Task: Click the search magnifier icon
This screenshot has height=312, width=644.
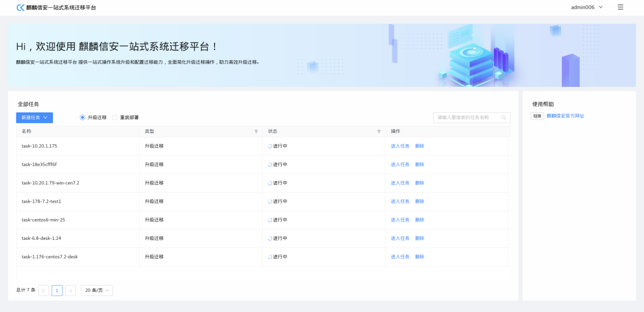Action: click(x=503, y=117)
